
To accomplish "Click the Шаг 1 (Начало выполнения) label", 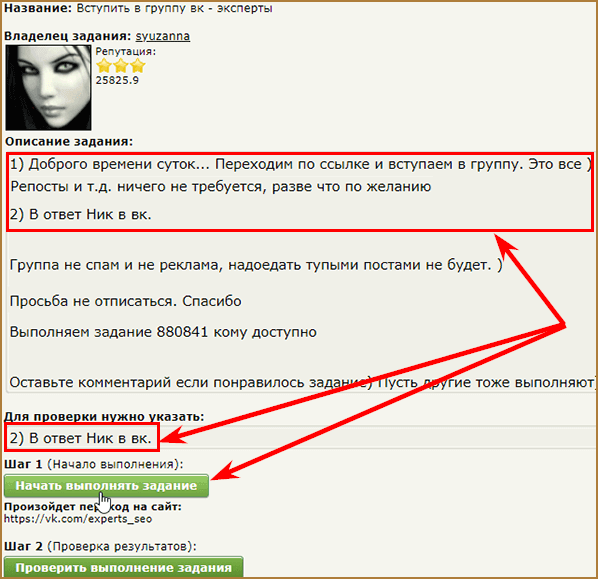I will pyautogui.click(x=94, y=464).
